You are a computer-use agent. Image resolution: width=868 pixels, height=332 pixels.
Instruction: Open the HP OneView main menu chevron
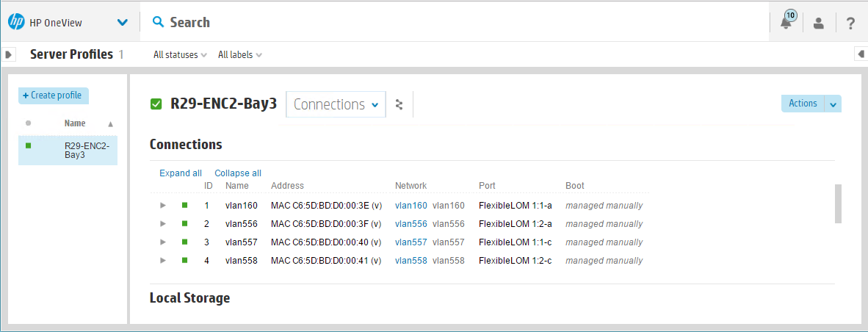123,23
